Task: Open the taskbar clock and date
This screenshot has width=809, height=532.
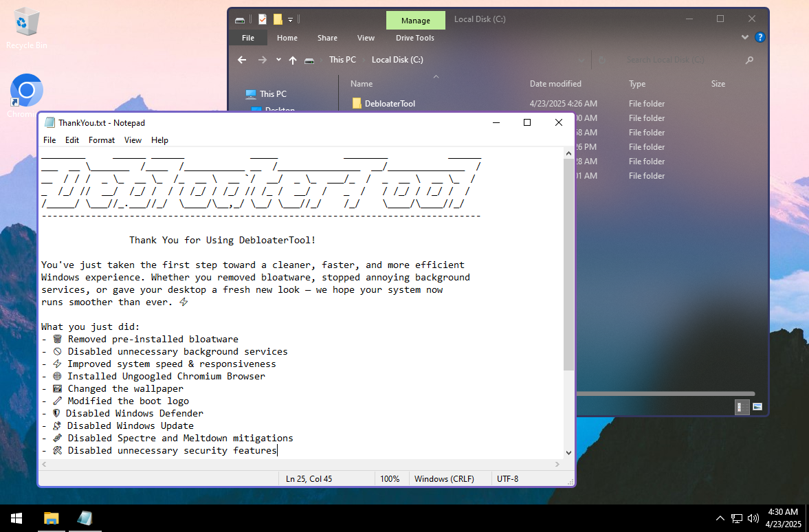Action: tap(783, 518)
